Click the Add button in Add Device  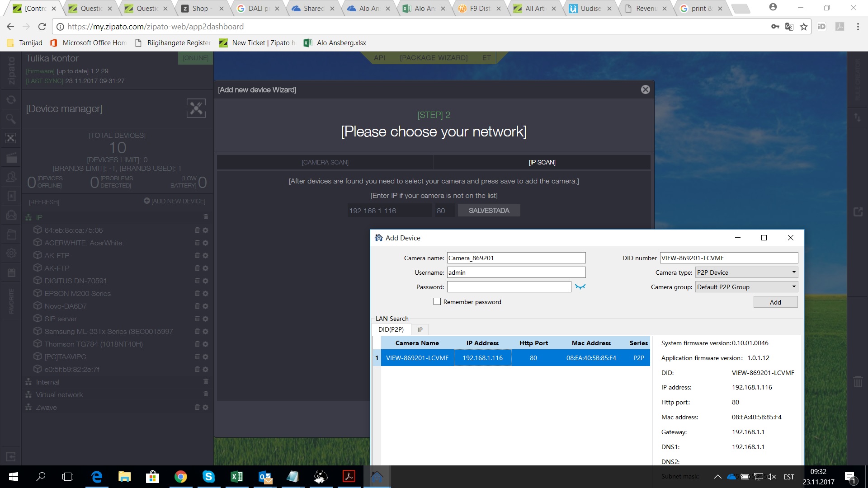(x=775, y=302)
